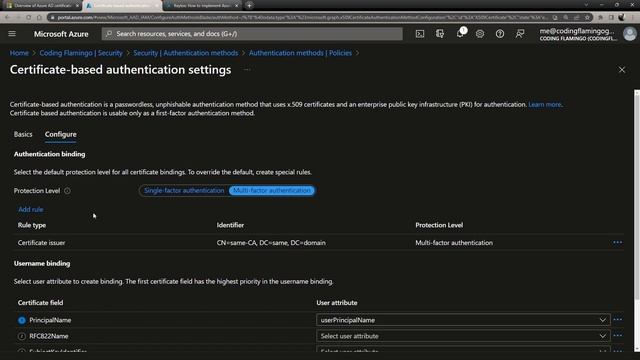Click the Certificate field column header
The width and height of the screenshot is (640, 360).
tap(40, 302)
